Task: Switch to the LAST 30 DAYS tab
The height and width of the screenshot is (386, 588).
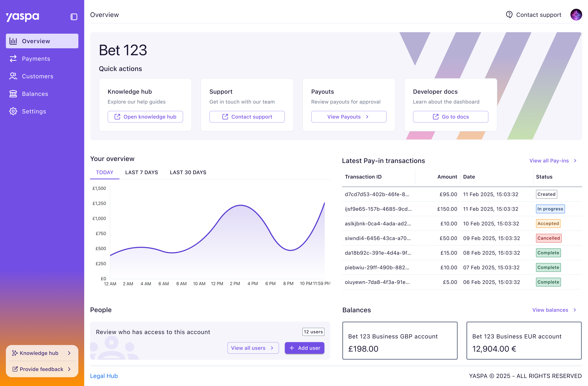Action: 188,172
